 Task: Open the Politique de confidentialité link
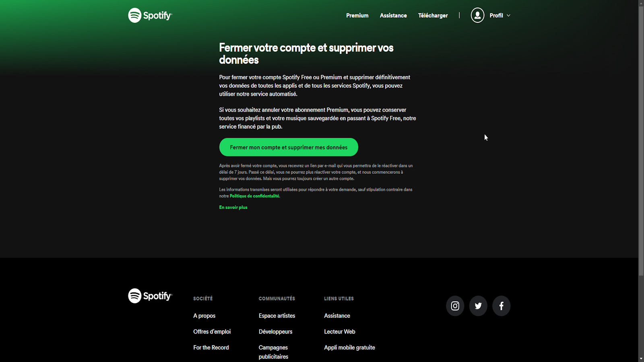pos(254,196)
